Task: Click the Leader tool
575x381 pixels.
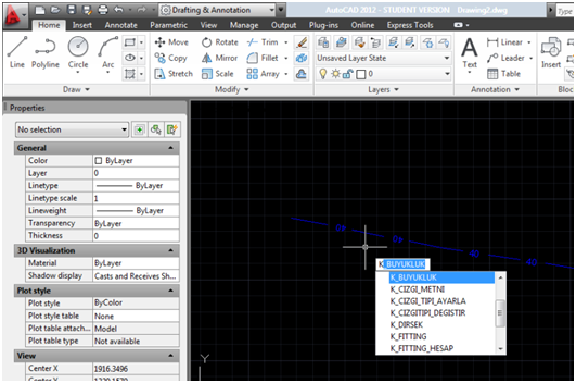Action: [506, 58]
